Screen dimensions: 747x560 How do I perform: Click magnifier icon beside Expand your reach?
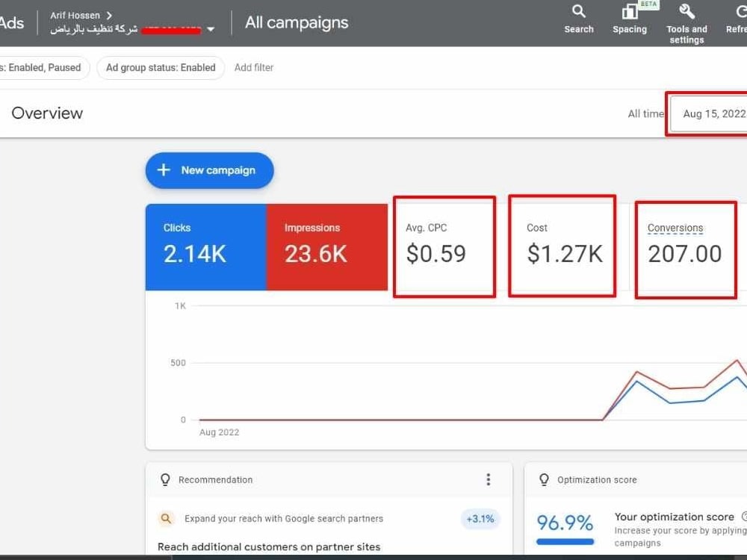[x=166, y=519]
